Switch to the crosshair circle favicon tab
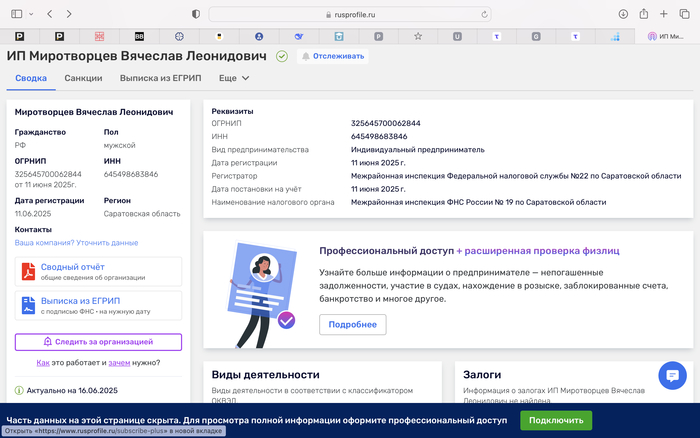The width and height of the screenshot is (700, 438). [x=179, y=37]
